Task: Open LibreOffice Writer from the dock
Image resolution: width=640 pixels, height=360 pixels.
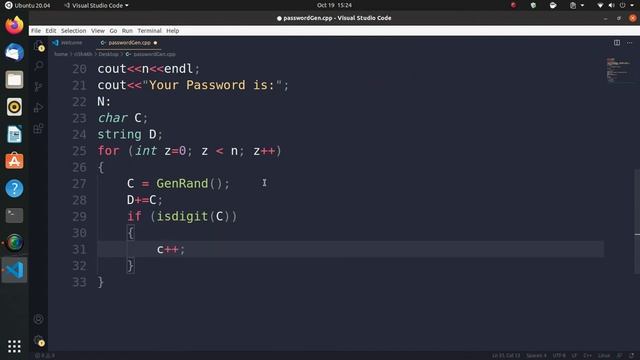Action: (x=14, y=134)
